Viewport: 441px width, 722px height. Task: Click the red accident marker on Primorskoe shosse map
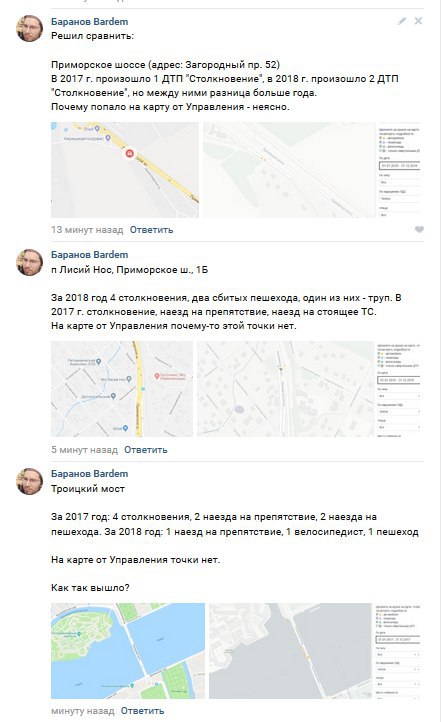[x=130, y=153]
